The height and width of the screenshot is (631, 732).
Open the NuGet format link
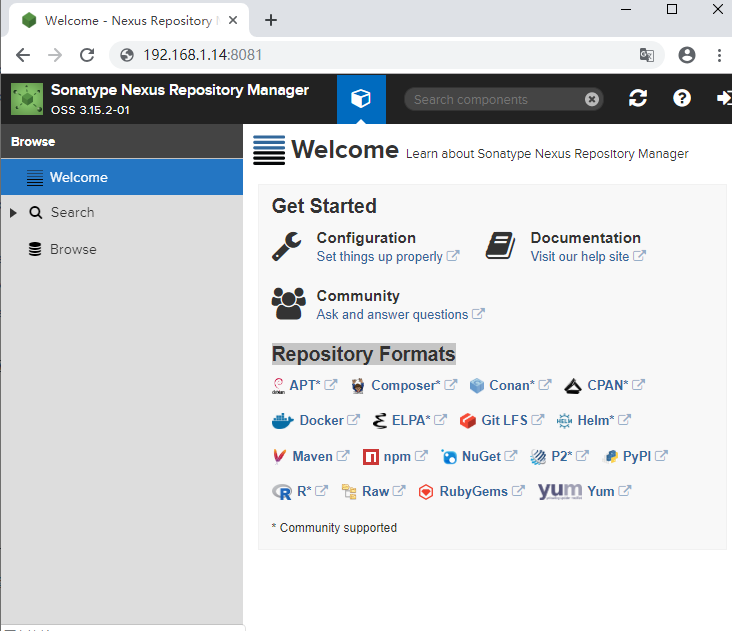point(481,456)
